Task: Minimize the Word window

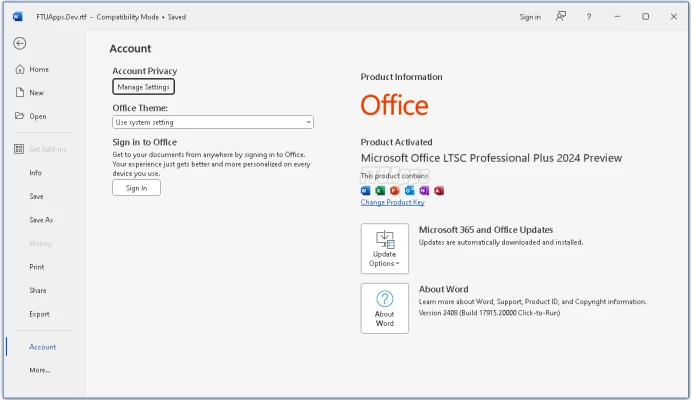Action: tap(617, 17)
